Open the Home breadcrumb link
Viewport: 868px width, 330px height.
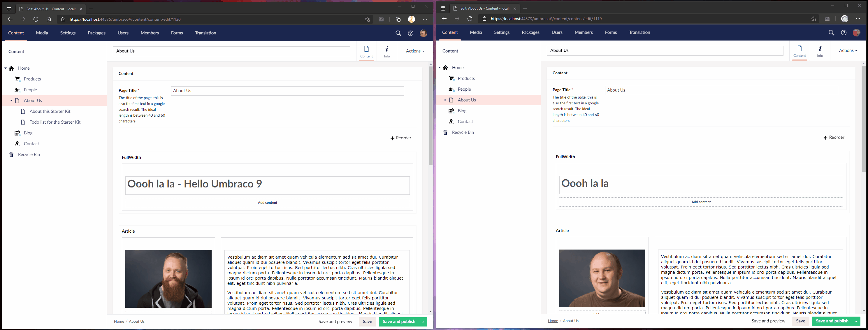click(x=119, y=321)
